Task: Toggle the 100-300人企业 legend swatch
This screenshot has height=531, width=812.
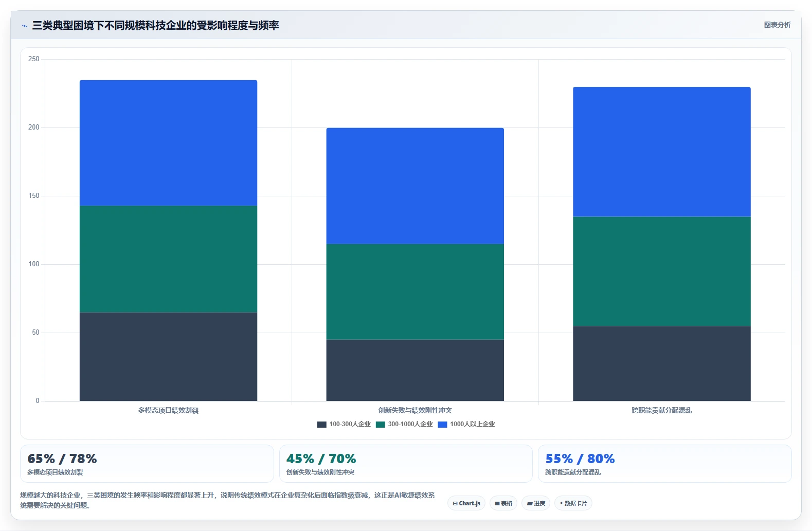Action: [x=322, y=425]
